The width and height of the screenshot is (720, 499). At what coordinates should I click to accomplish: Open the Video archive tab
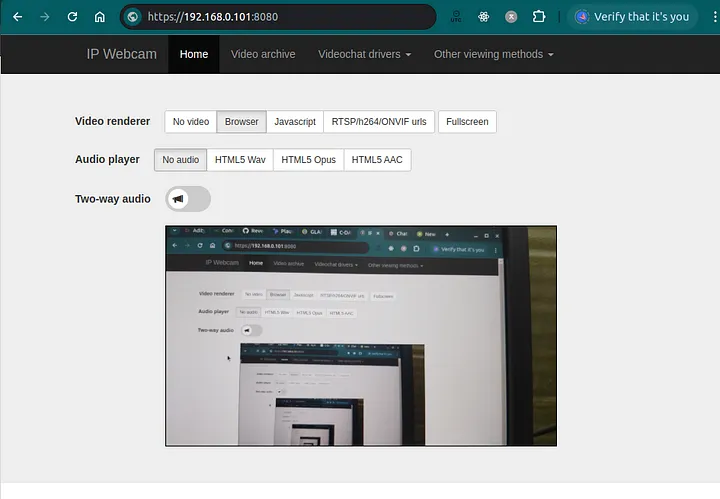coord(263,54)
